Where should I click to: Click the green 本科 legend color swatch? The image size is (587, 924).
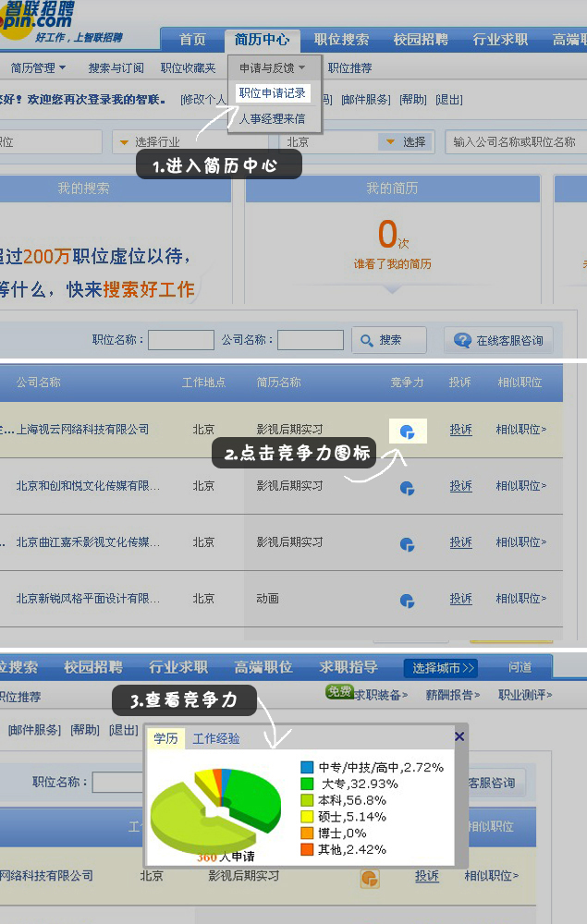pyautogui.click(x=307, y=800)
